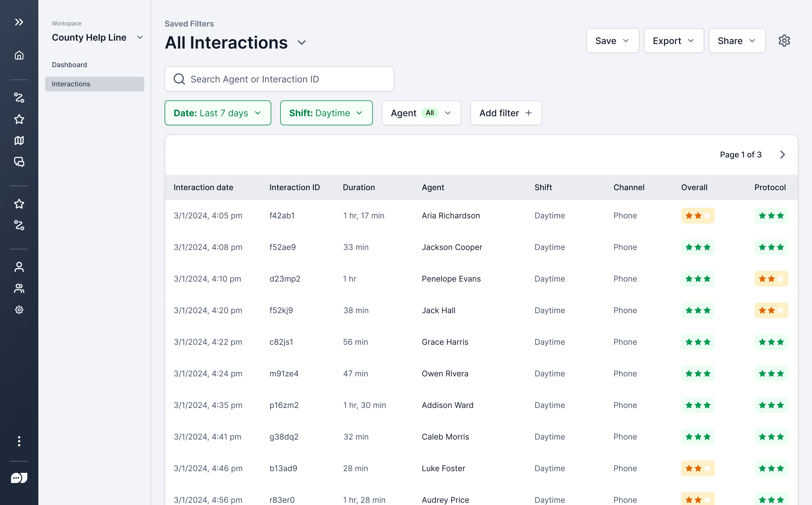Click the single user profile icon in sidebar
The image size is (812, 505).
pos(19,267)
